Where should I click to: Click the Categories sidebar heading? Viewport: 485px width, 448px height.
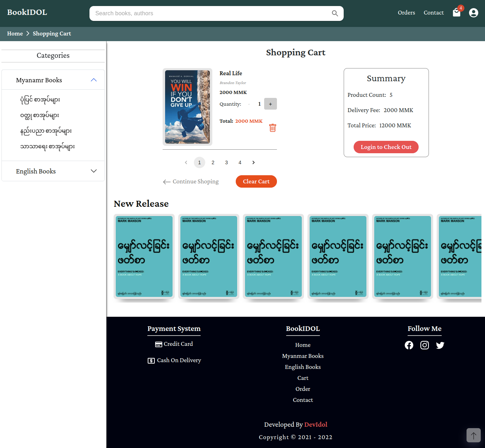(x=53, y=56)
